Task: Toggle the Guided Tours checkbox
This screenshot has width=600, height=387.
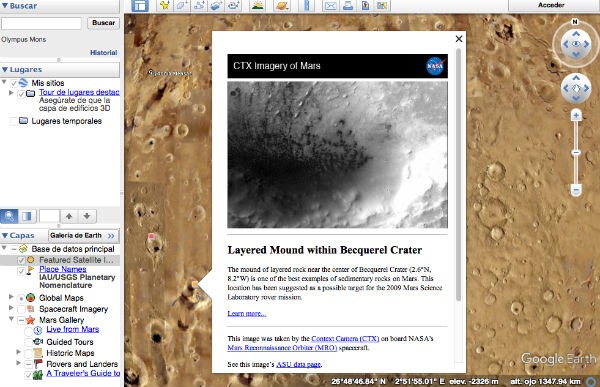Action: 29,342
